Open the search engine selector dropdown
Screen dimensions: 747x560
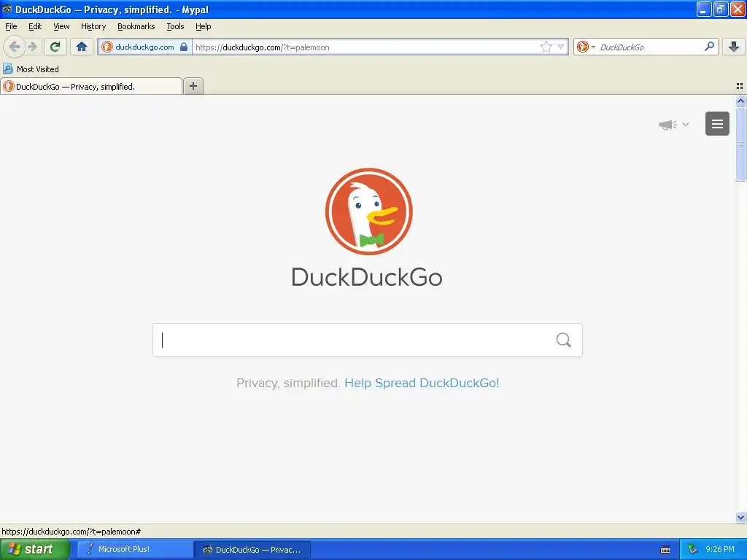pyautogui.click(x=586, y=47)
